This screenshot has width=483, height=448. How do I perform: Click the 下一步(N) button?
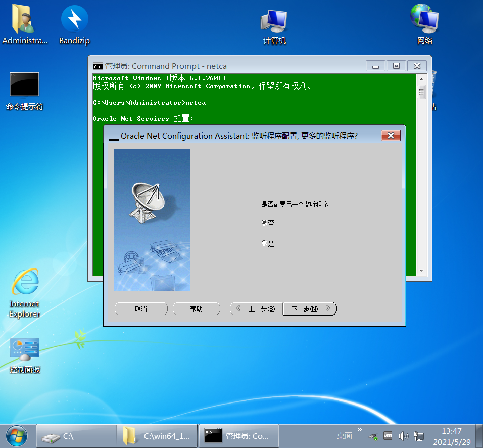(309, 308)
